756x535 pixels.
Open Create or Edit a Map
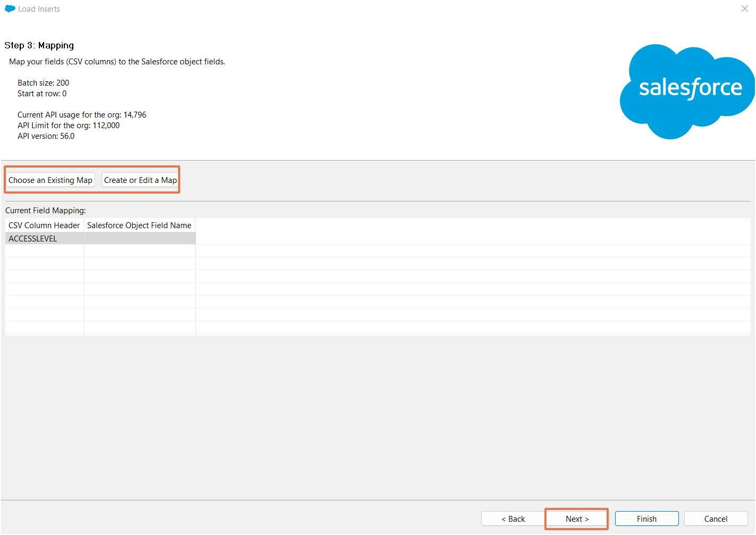[x=140, y=180]
